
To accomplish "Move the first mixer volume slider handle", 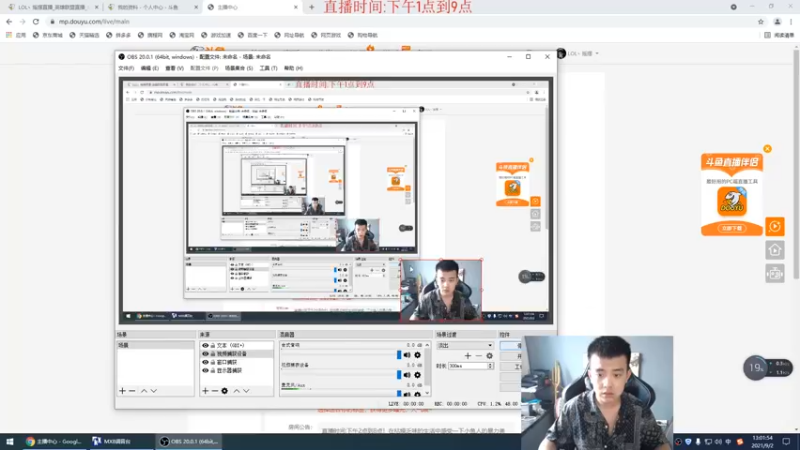I will coord(399,355).
